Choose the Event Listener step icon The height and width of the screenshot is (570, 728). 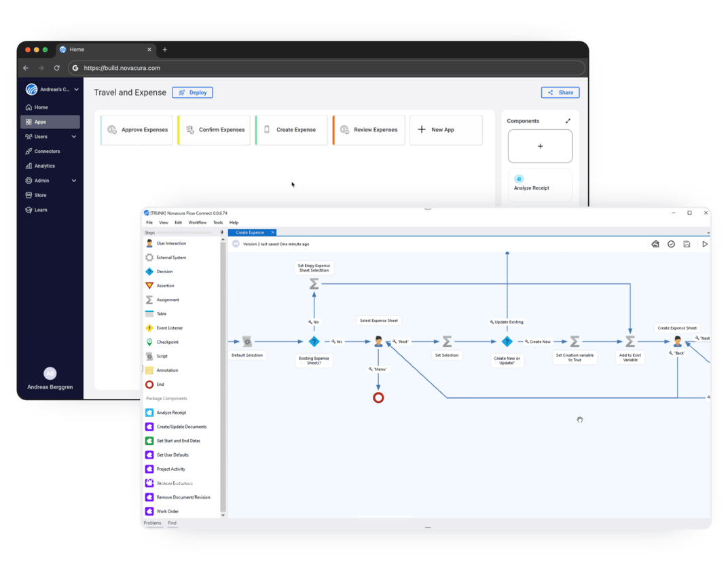click(149, 328)
